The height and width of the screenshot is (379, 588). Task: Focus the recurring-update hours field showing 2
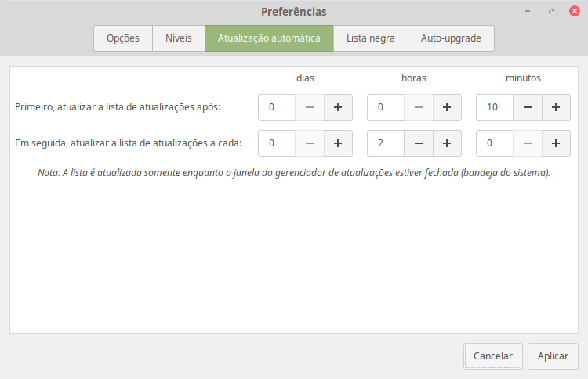[x=386, y=143]
